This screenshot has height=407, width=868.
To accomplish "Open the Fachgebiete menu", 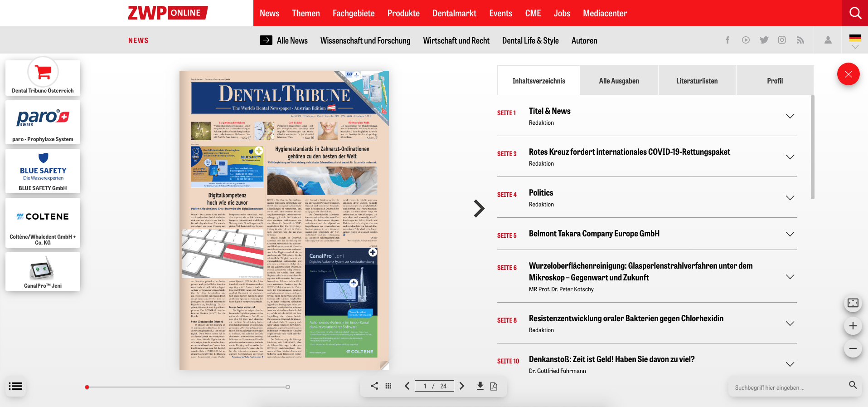I will (354, 13).
